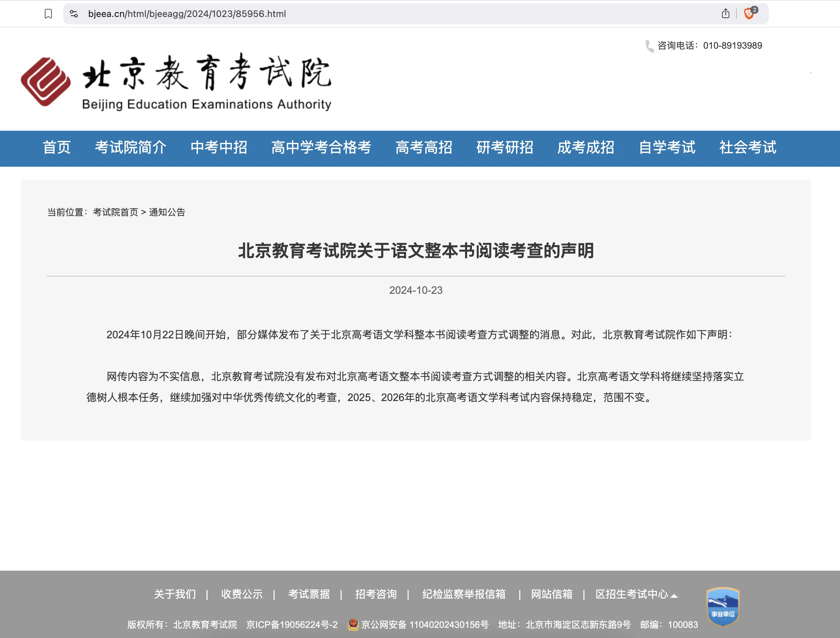This screenshot has height=638, width=840.
Task: Go to 首页 in the top navigation
Action: [58, 148]
